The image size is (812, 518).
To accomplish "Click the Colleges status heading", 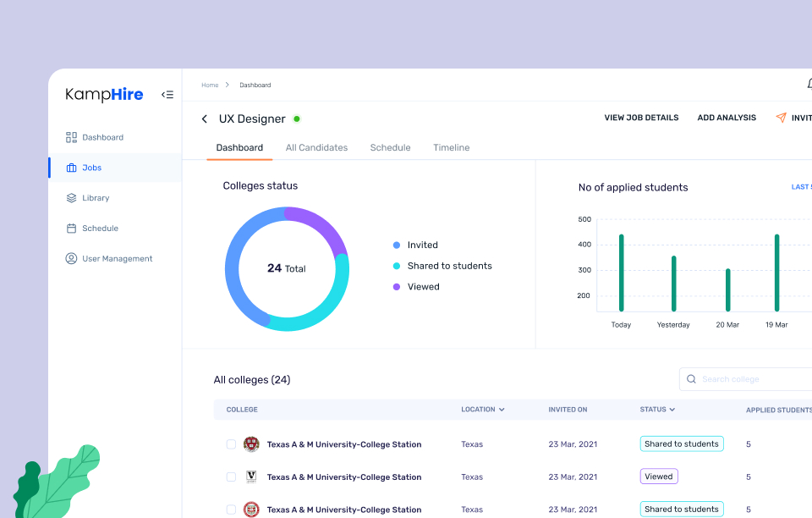I will (x=260, y=185).
